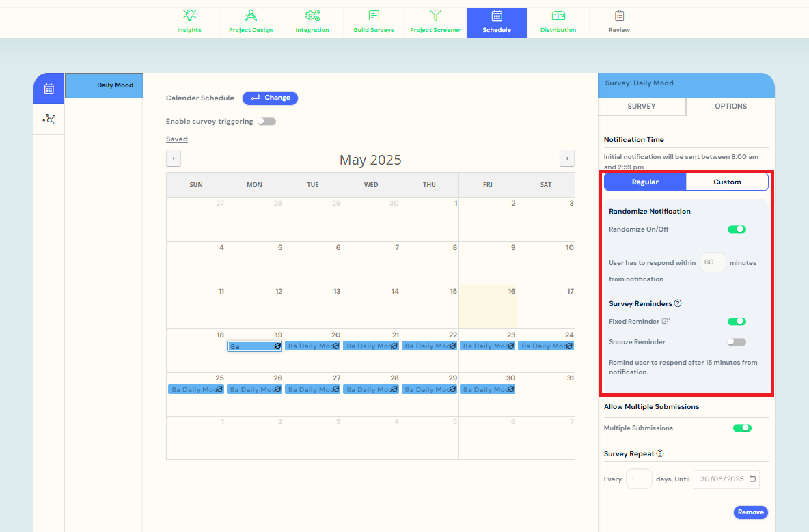
Task: Open the date picker calendar icon in Until field
Action: pos(752,479)
